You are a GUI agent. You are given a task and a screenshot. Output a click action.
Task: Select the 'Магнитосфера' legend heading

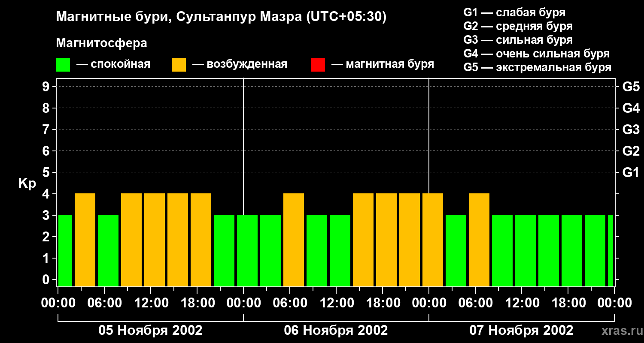101,43
